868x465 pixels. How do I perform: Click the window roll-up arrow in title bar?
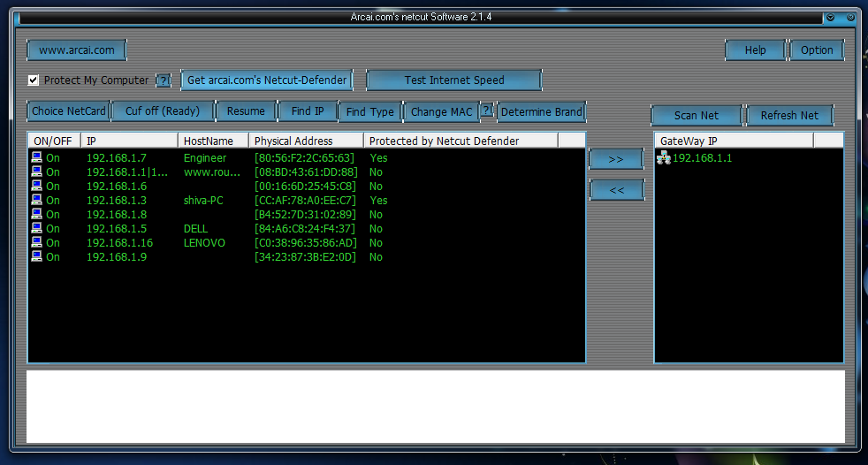(830, 18)
